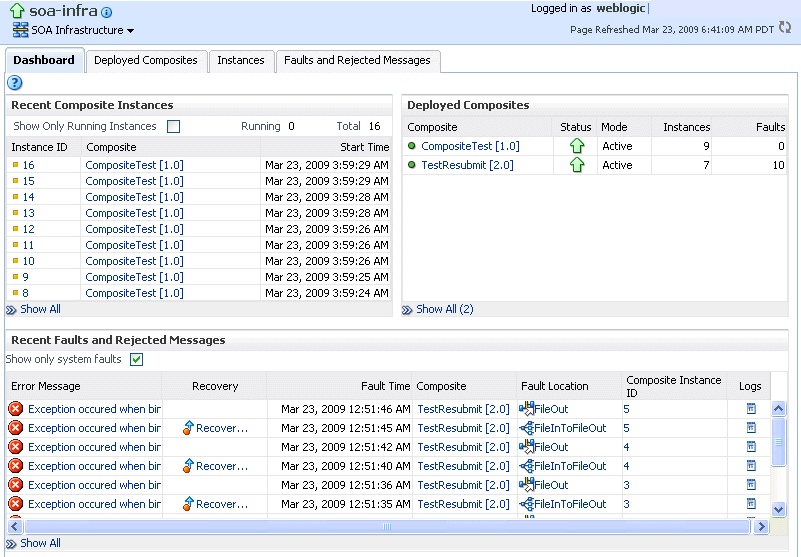The width and height of the screenshot is (801, 557).
Task: Click green dot beside CompositeTest in Deployed Composites
Action: tap(412, 146)
